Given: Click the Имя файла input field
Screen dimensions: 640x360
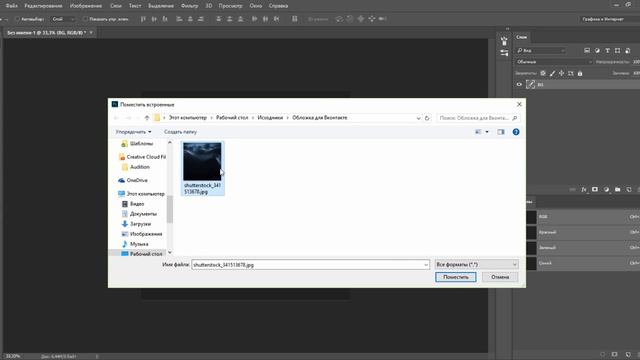Looking at the screenshot, I should [307, 264].
